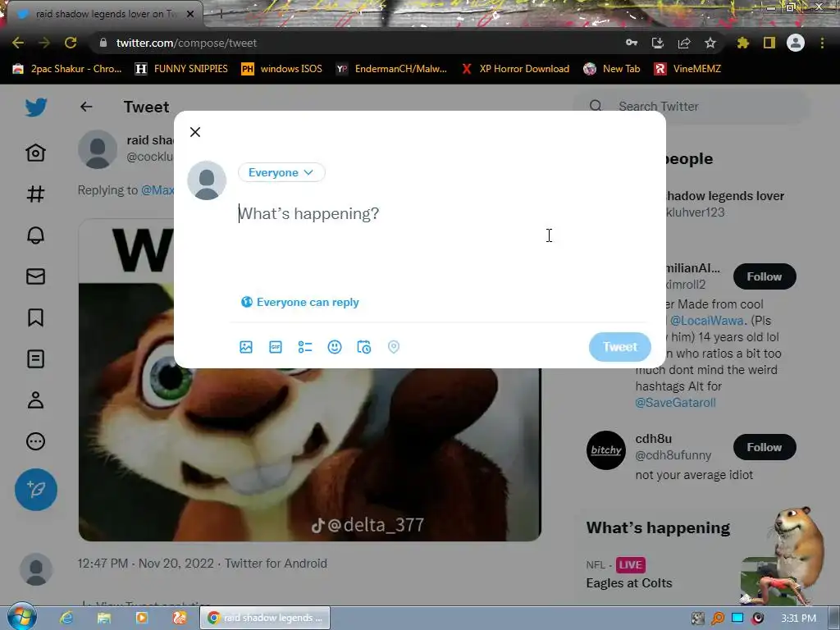Close the raid shadow legends lover tab
The height and width of the screenshot is (630, 840).
coord(190,14)
